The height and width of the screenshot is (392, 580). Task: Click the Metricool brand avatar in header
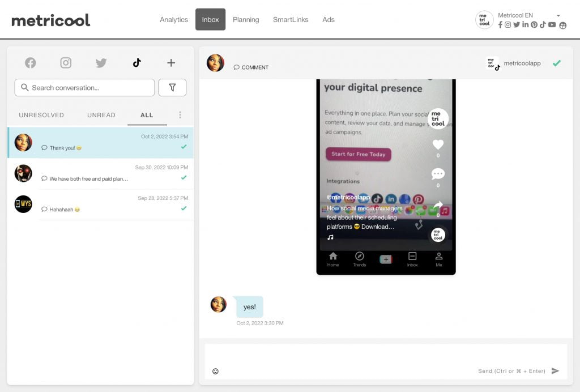(x=484, y=20)
